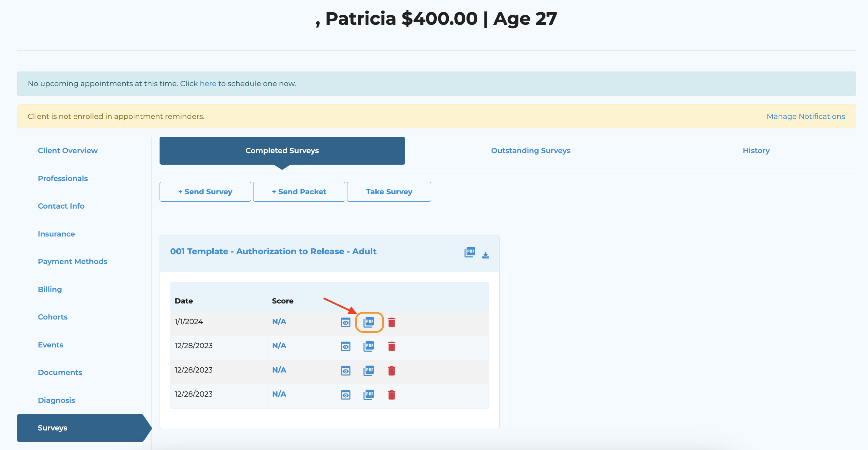Viewport: 868px width, 450px height.
Task: View the 1/1/2024 survey with eye icon
Action: (x=345, y=322)
